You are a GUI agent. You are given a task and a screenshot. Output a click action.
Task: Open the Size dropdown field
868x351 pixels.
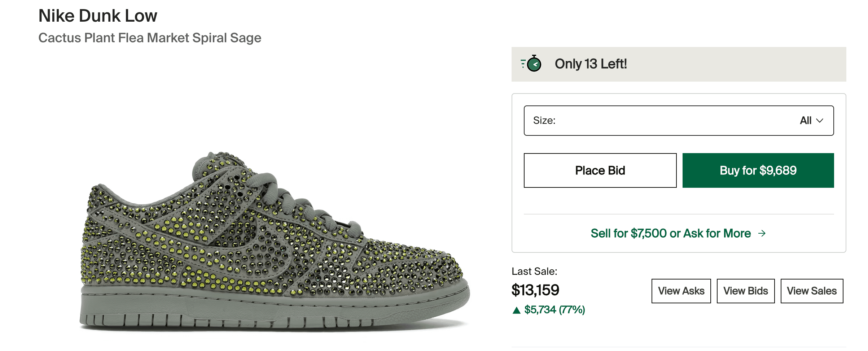(x=678, y=121)
